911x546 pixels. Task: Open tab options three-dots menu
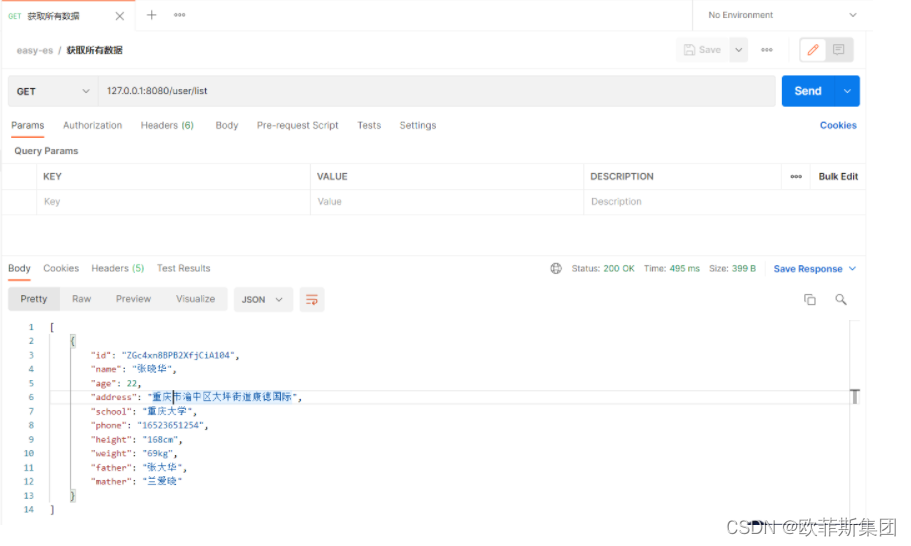pos(180,15)
